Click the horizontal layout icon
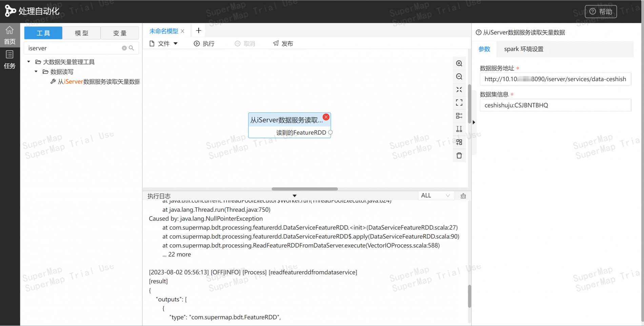Image resolution: width=644 pixels, height=326 pixels. click(459, 116)
